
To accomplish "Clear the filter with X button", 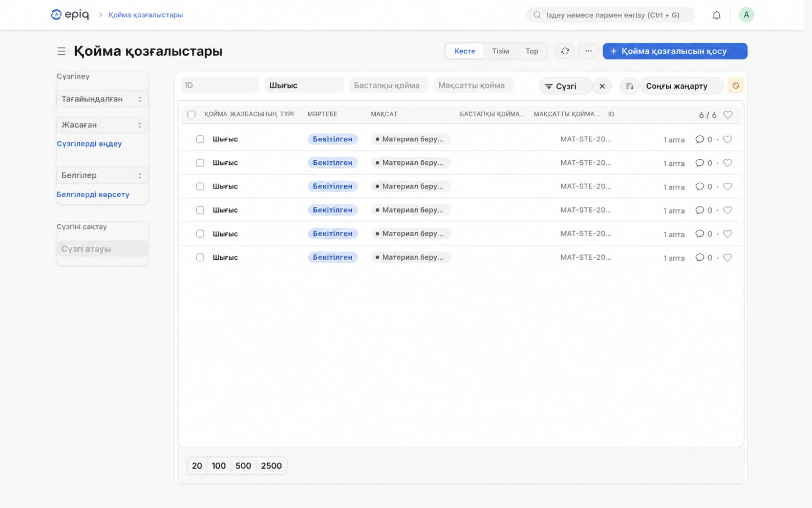I will (x=602, y=86).
